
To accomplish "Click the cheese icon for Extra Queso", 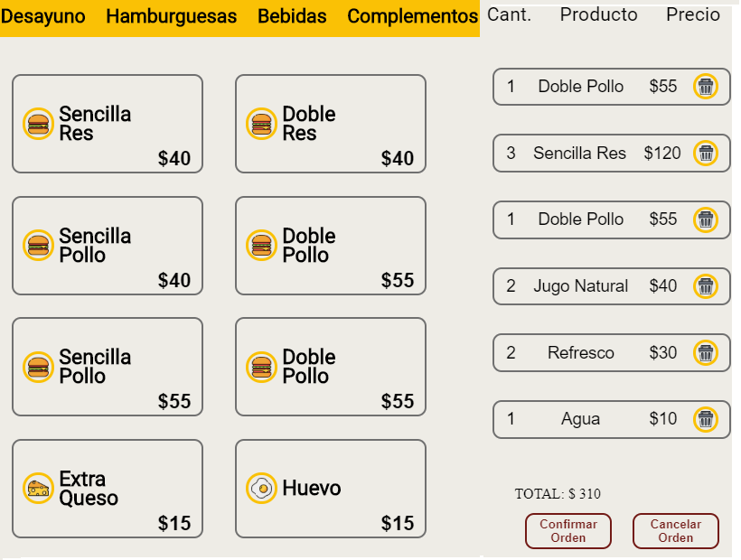I will 38,488.
